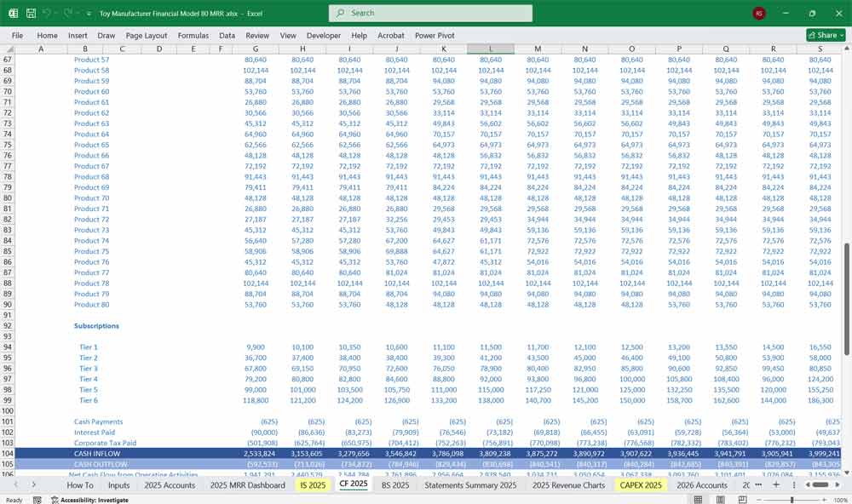Image resolution: width=852 pixels, height=504 pixels.
Task: Select the Tier 6 label cell
Action: (x=89, y=400)
